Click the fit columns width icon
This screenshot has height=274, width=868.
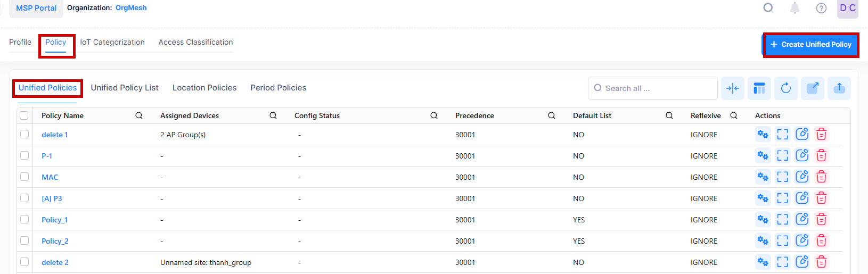tap(733, 88)
